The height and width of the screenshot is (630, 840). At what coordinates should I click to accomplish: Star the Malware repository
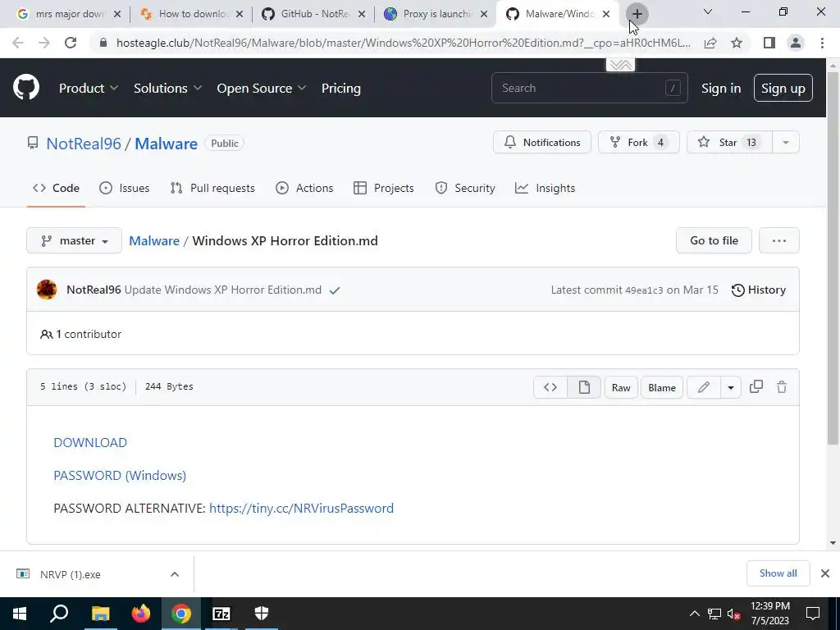pyautogui.click(x=729, y=143)
